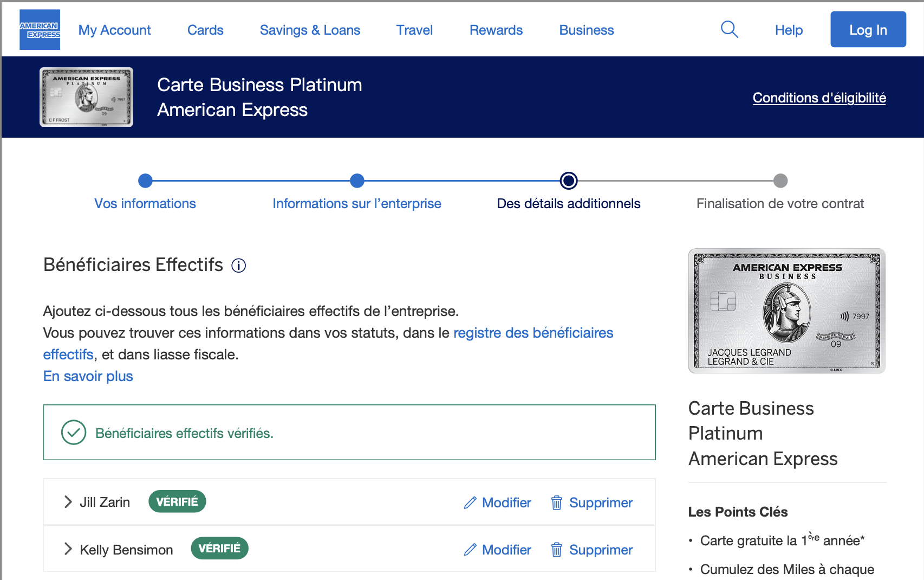Image resolution: width=924 pixels, height=580 pixels.
Task: Open Business menu
Action: (x=587, y=30)
